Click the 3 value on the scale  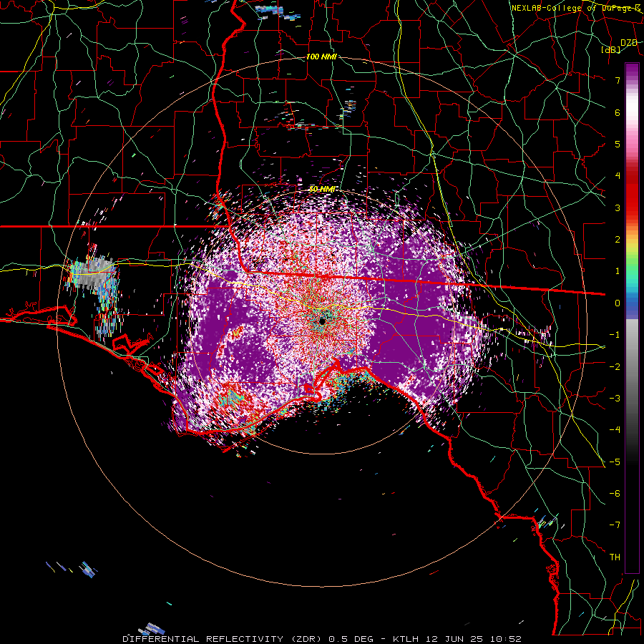618,208
